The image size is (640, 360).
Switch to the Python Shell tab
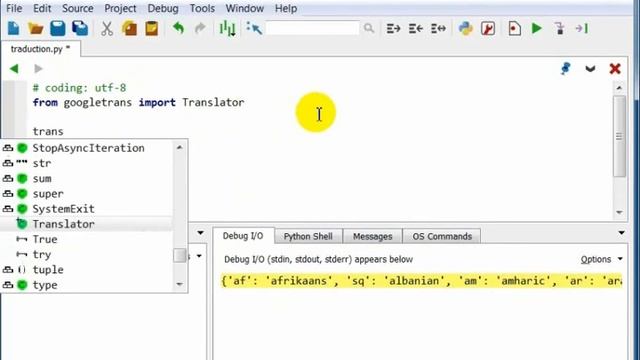point(308,236)
